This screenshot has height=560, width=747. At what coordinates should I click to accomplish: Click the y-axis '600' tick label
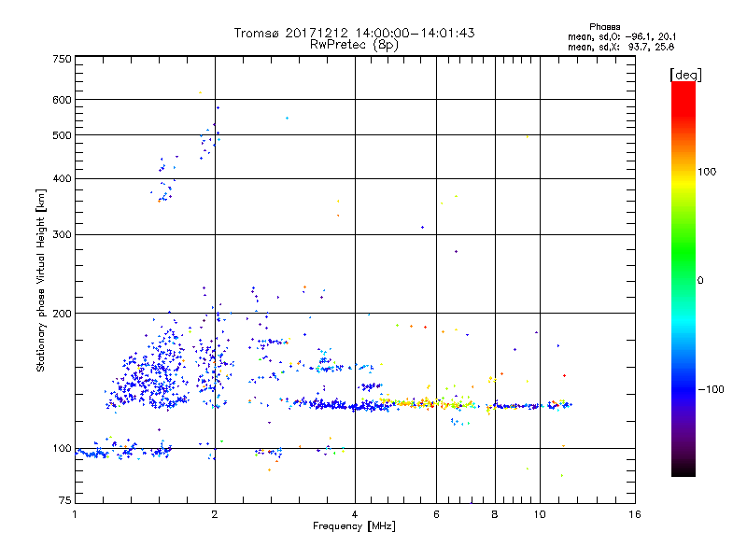point(62,100)
